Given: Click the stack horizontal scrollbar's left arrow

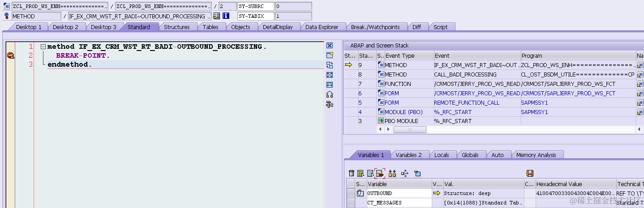Looking at the screenshot, I should click(381, 129).
